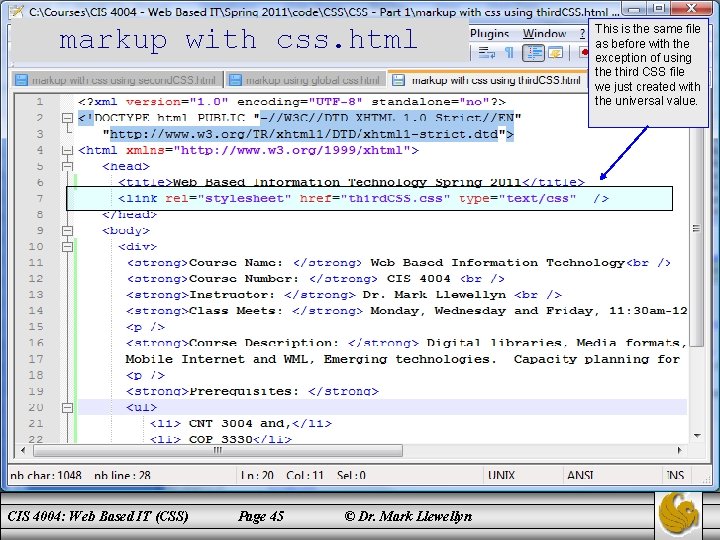The width and height of the screenshot is (720, 540).
Task: Click the 'Ln : 20' status bar entry
Action: [257, 475]
